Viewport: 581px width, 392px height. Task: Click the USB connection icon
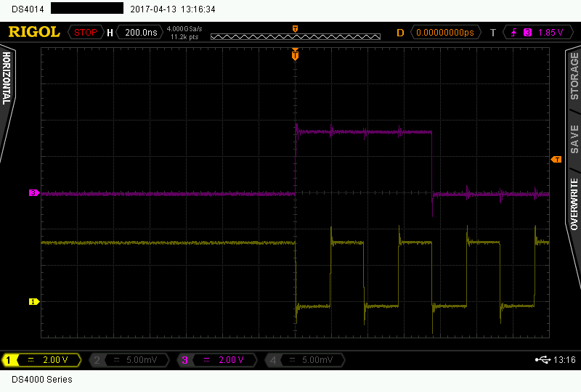(543, 360)
